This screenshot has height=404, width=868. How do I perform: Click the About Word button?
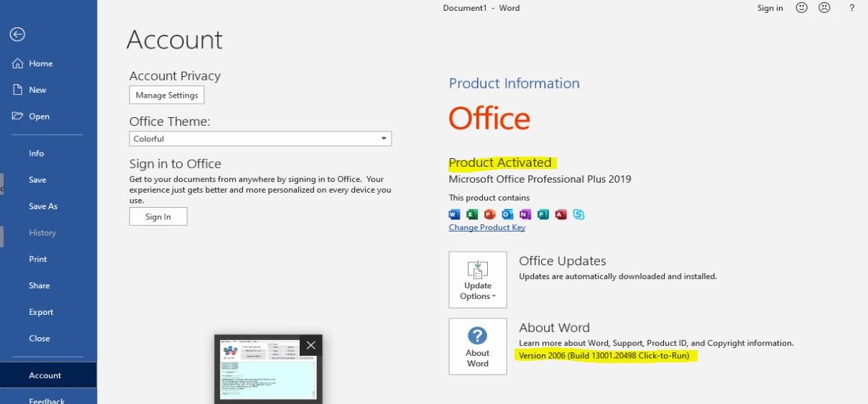click(x=478, y=346)
